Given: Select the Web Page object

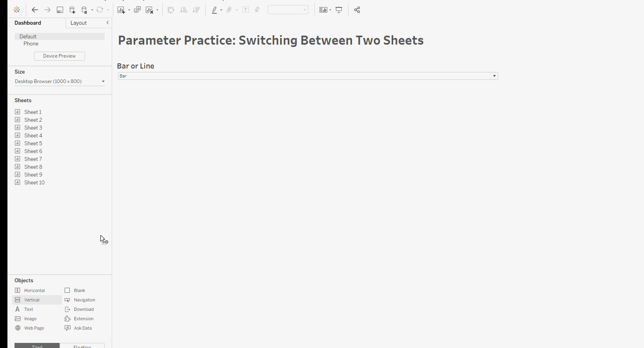Looking at the screenshot, I should pyautogui.click(x=34, y=328).
